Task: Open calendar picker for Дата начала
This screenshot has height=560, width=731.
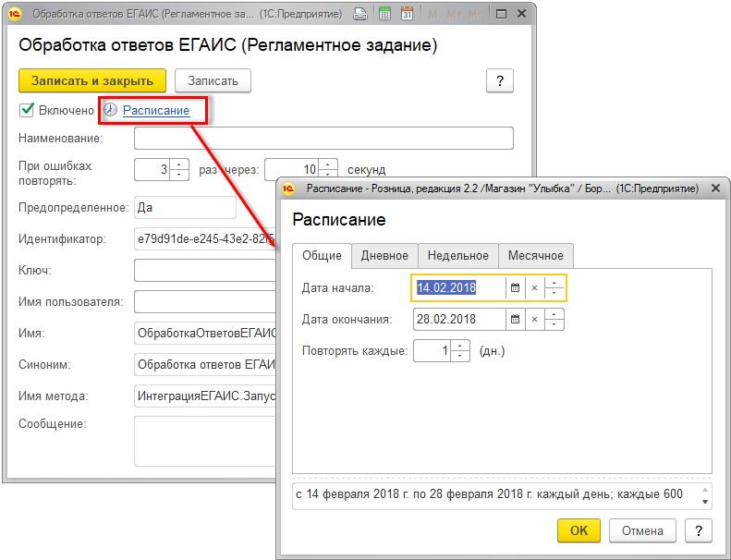Action: (515, 288)
